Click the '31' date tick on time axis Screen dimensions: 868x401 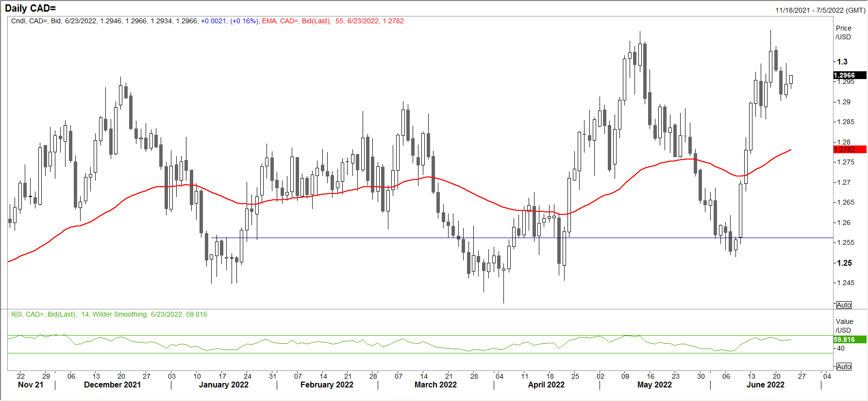pos(273,376)
